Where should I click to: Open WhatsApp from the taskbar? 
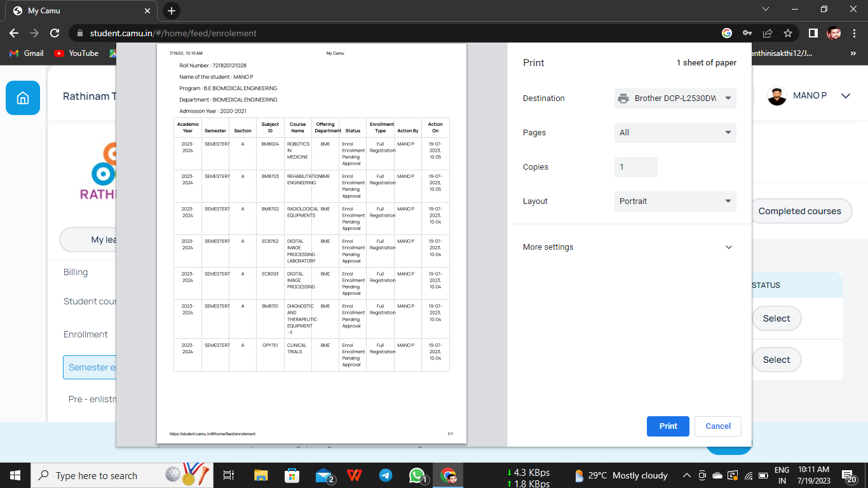pos(417,475)
